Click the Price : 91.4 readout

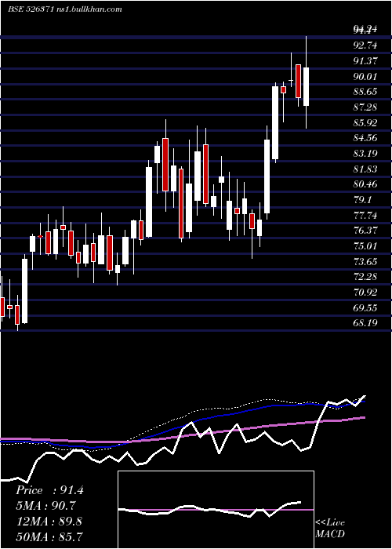pyautogui.click(x=49, y=490)
